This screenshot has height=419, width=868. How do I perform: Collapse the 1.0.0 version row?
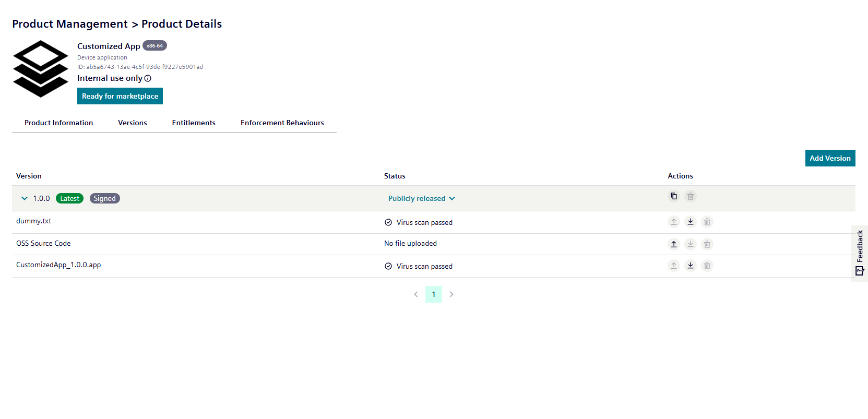pyautogui.click(x=25, y=198)
